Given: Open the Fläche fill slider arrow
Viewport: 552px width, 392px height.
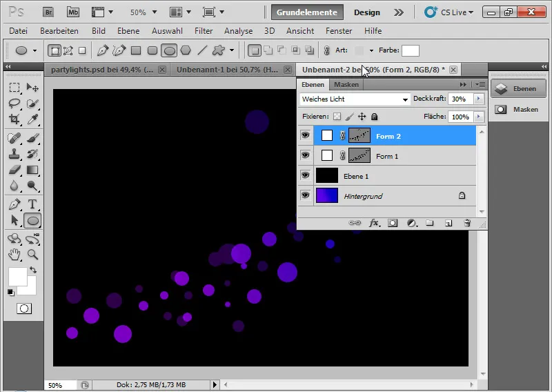Looking at the screenshot, I should coord(478,117).
